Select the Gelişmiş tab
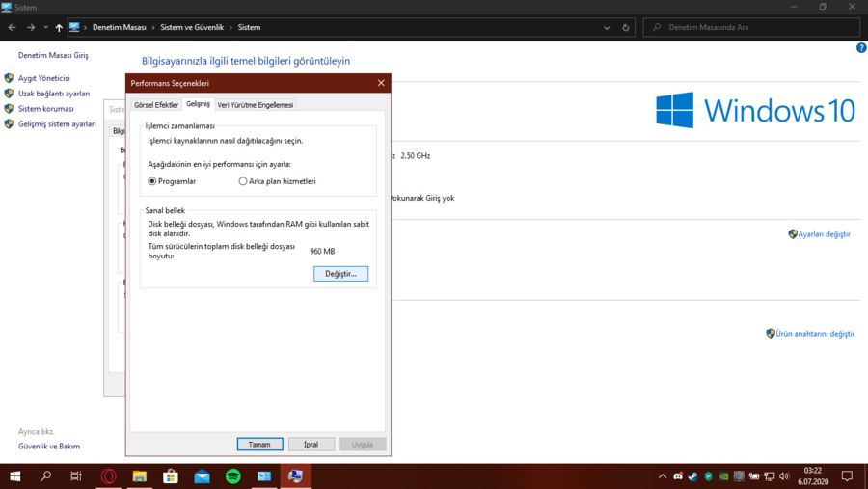Screen dimensions: 868x489 pyautogui.click(x=198, y=104)
